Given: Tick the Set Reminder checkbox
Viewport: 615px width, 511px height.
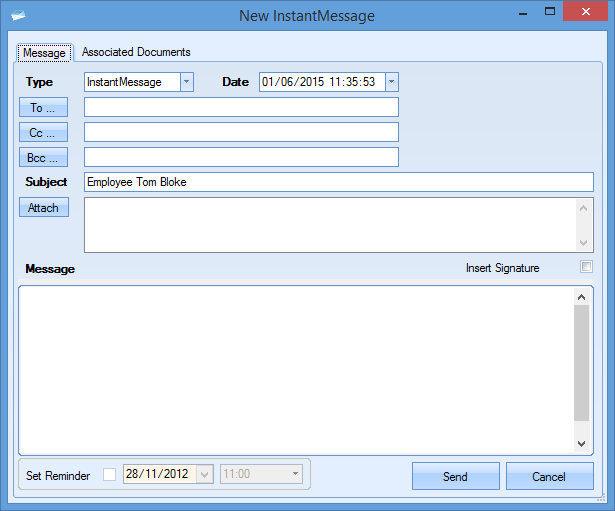Looking at the screenshot, I should (110, 474).
